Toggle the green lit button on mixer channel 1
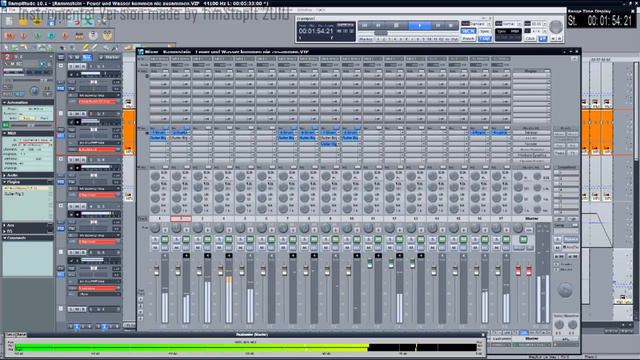The height and width of the screenshot is (360, 640). click(165, 239)
